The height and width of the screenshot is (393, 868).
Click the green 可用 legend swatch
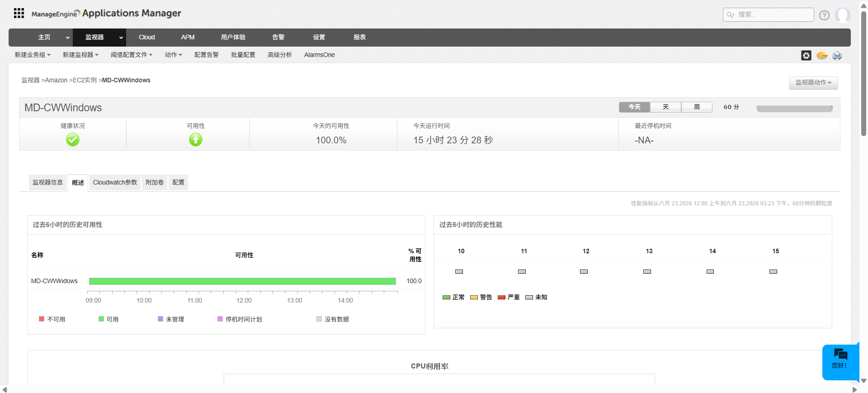tap(101, 319)
